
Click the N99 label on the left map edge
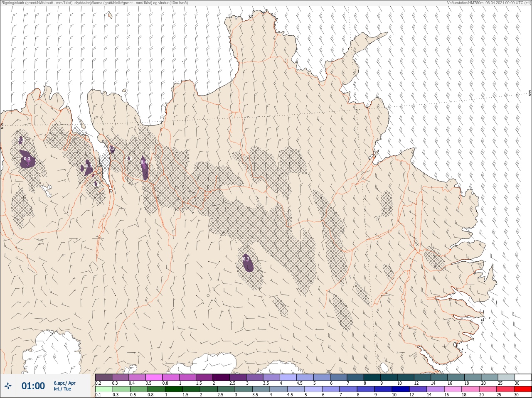pyautogui.click(x=2, y=125)
